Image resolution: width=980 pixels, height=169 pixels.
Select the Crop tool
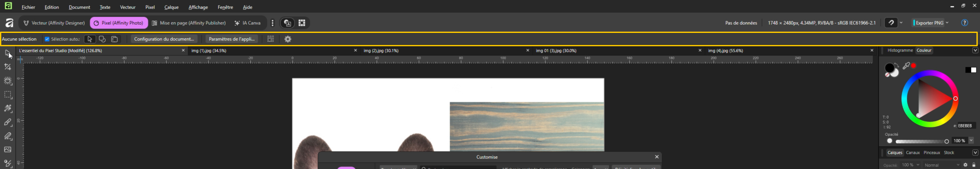click(8, 67)
